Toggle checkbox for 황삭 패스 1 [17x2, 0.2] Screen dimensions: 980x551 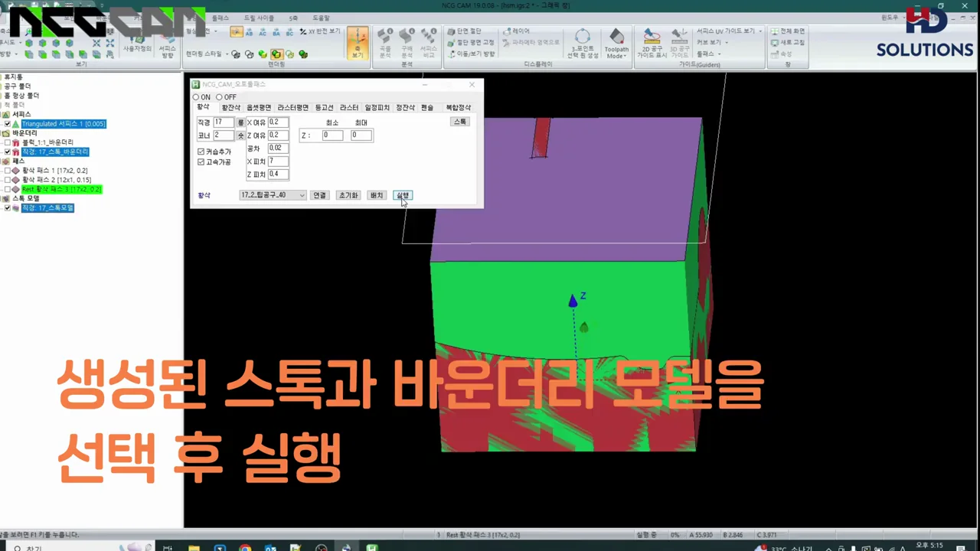[8, 171]
